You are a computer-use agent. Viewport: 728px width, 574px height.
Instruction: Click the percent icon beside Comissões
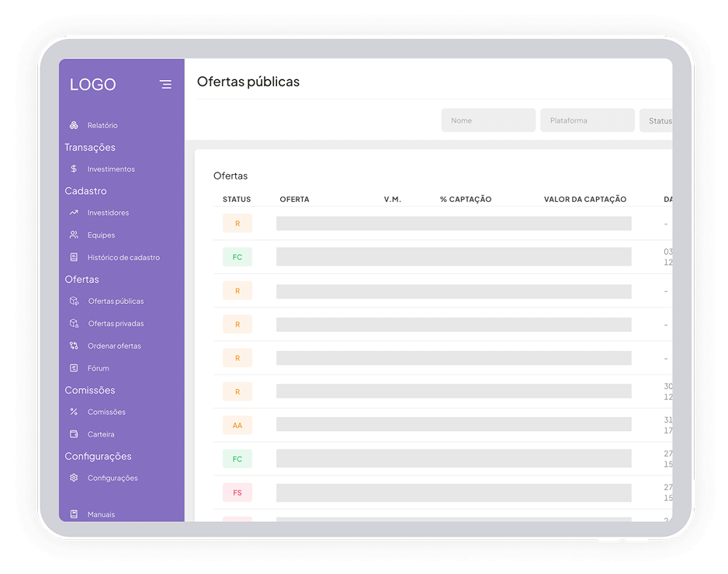tap(74, 412)
